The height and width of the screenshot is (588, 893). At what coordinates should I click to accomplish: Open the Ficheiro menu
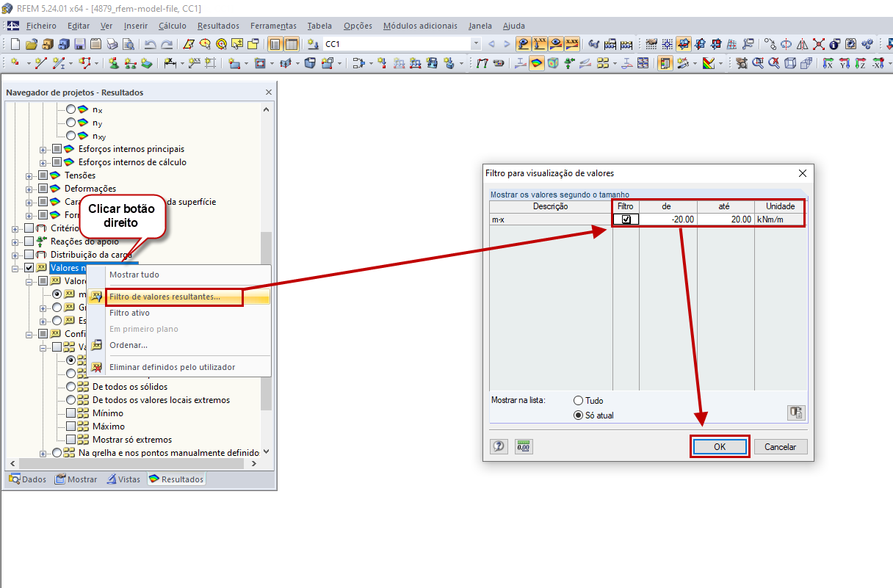[x=41, y=26]
